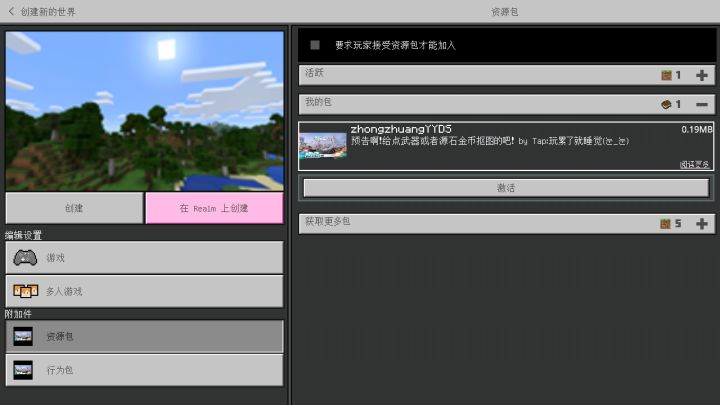Click the world preview landscape image
The height and width of the screenshot is (405, 720).
click(x=145, y=111)
